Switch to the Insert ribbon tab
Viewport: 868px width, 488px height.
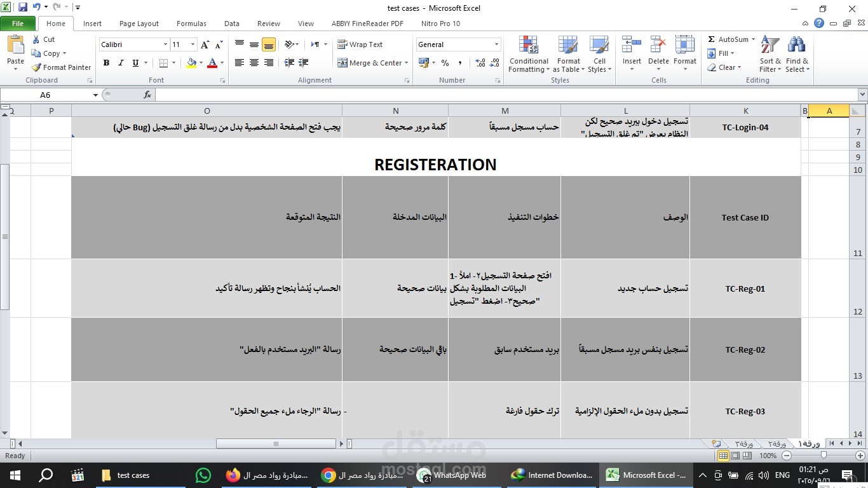(x=92, y=24)
